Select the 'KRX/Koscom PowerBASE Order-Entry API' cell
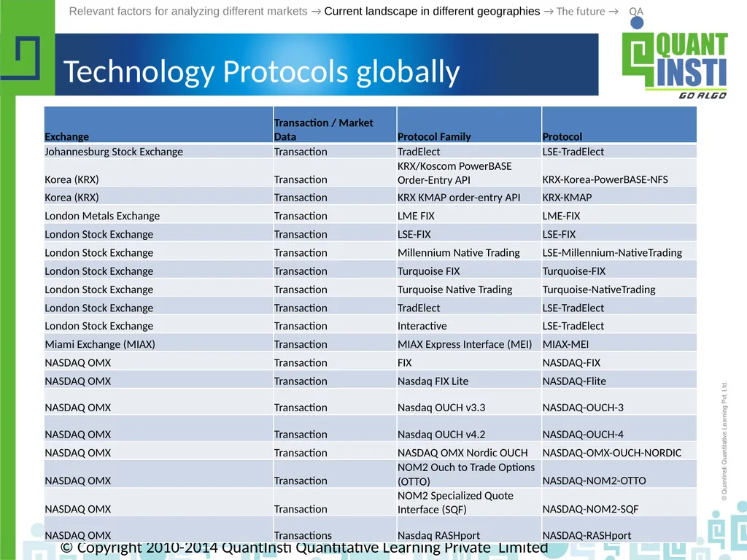This screenshot has width=747, height=560. tap(469, 173)
